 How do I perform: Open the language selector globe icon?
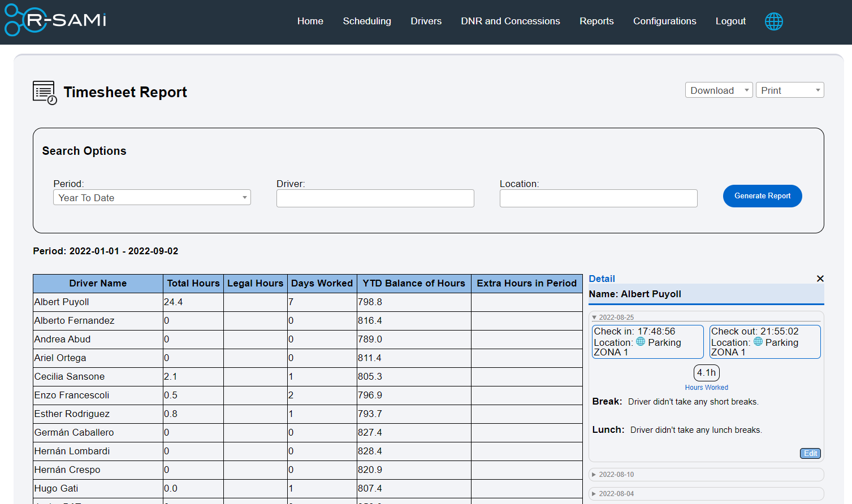click(773, 21)
